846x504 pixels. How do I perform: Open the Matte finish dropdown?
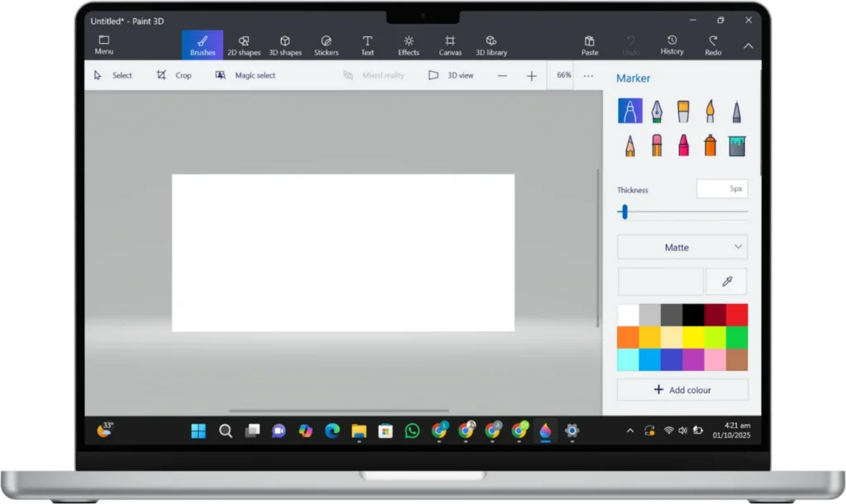tap(682, 246)
